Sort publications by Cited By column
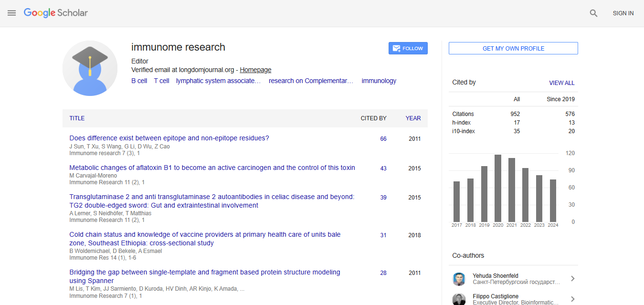 pos(373,118)
